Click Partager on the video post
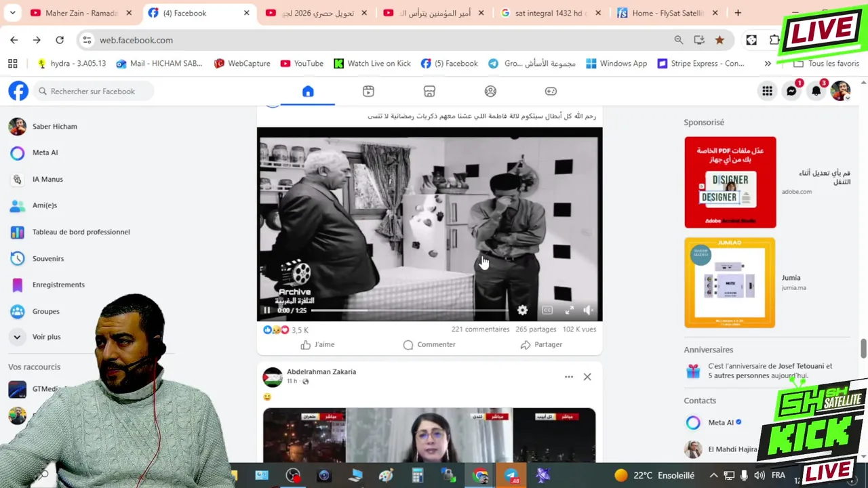Image resolution: width=868 pixels, height=488 pixels. tap(541, 344)
